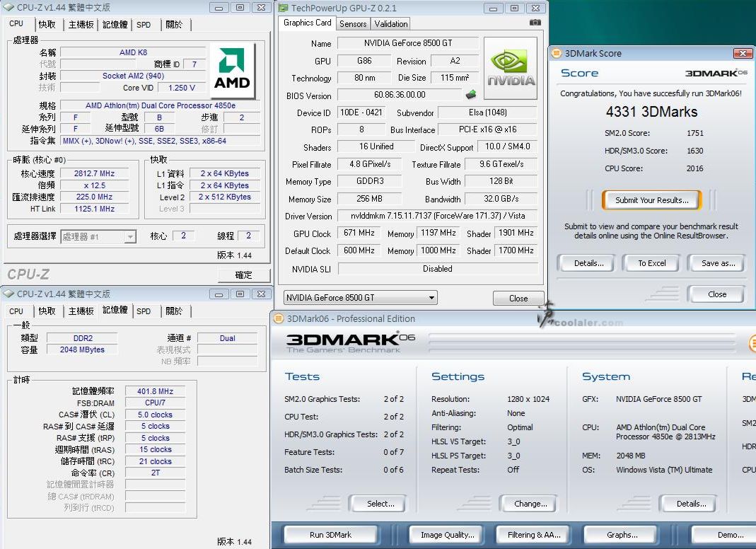Viewport: 756px width, 549px height.
Task: Open Details in the 3DMark Score dialog
Action: pyautogui.click(x=588, y=263)
